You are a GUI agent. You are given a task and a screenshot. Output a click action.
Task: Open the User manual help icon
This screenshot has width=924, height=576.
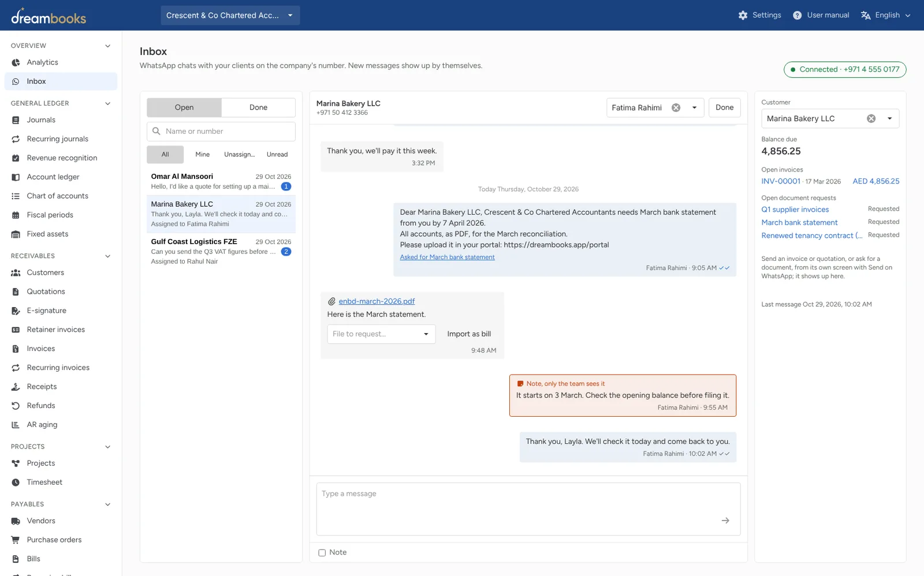point(797,16)
